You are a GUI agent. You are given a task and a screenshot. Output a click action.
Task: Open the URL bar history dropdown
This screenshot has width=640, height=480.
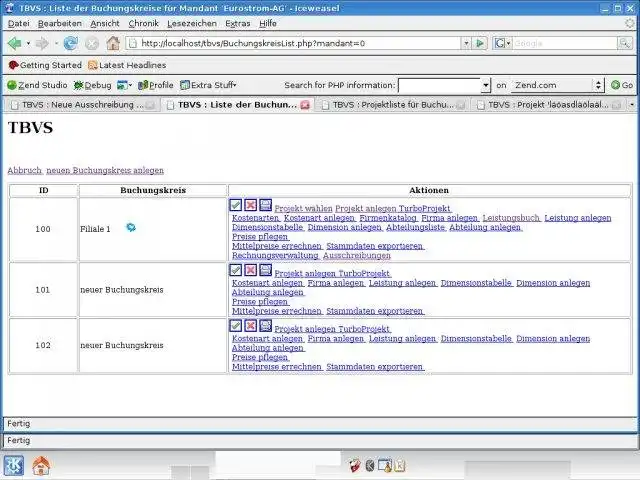pos(466,43)
